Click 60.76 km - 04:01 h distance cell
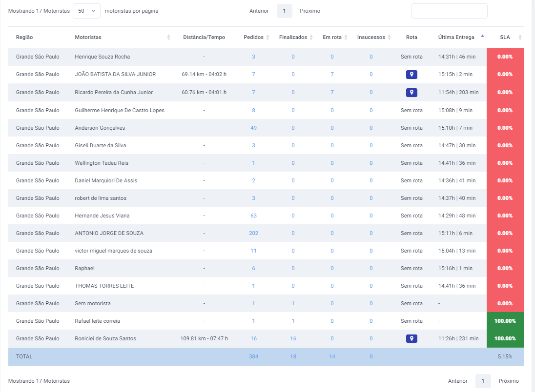This screenshot has width=535, height=392. [204, 92]
